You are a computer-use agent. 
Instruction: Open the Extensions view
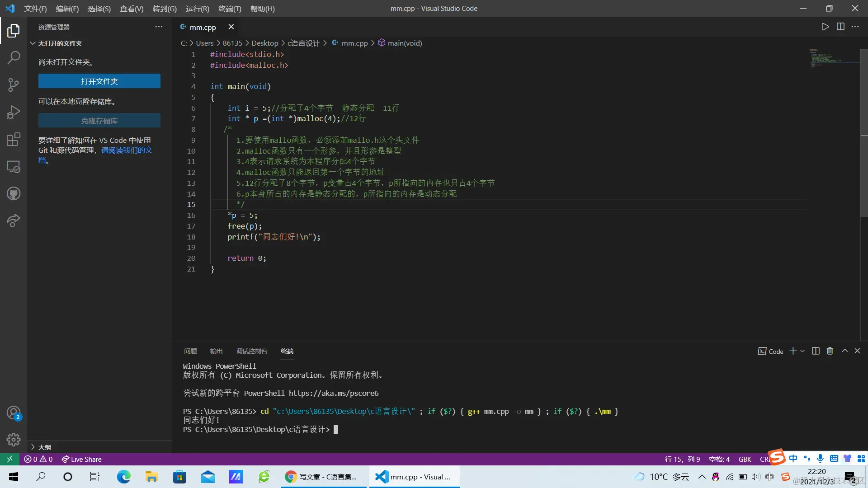point(14,139)
